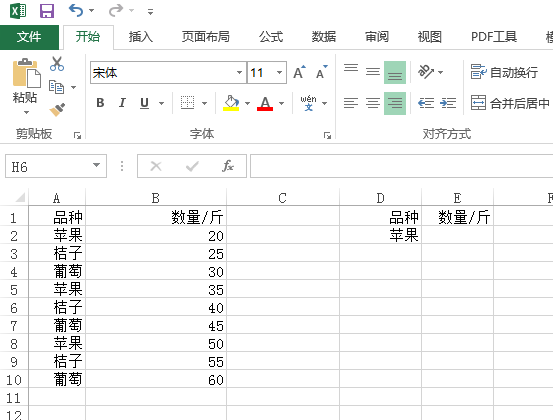The width and height of the screenshot is (553, 420).
Task: Expand the font color dropdown arrow
Action: click(281, 103)
